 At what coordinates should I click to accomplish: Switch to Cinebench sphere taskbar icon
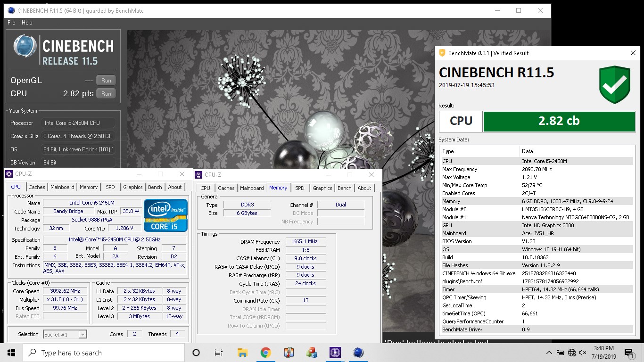point(358,353)
